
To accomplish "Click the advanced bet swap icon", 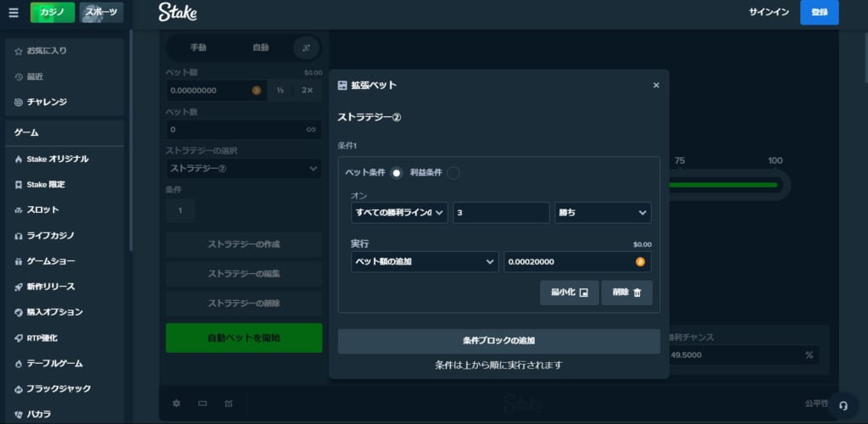I will click(x=306, y=47).
